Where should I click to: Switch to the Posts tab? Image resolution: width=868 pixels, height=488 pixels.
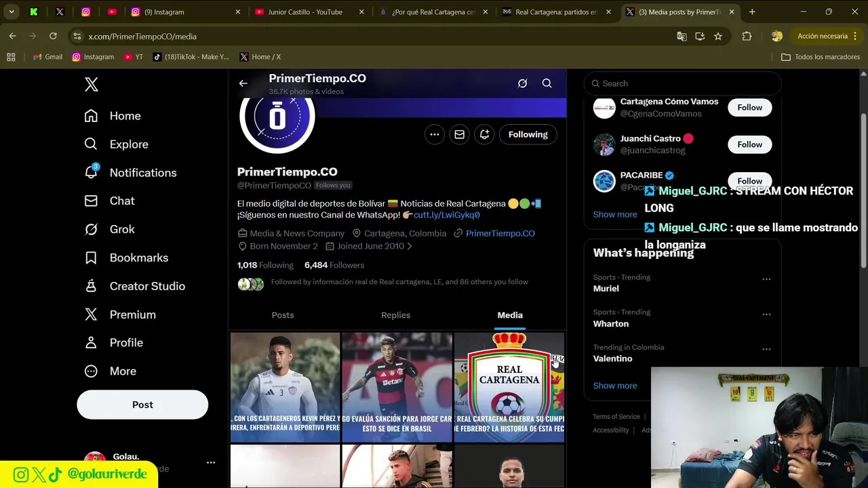283,315
